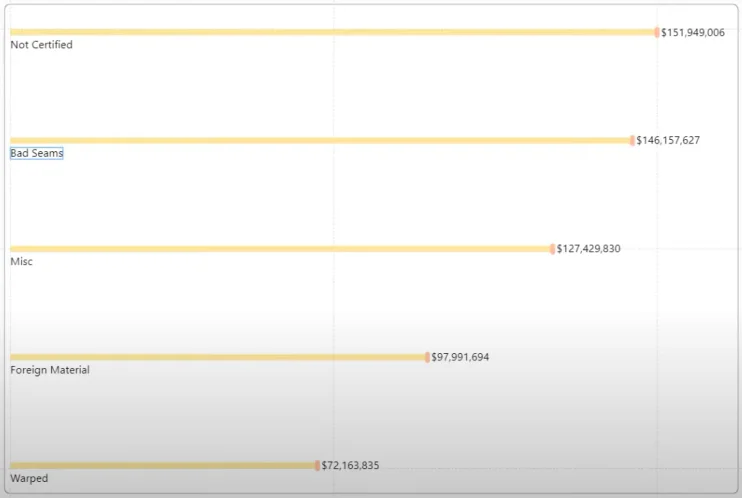
Task: Select the Not Certified category label
Action: (x=41, y=44)
